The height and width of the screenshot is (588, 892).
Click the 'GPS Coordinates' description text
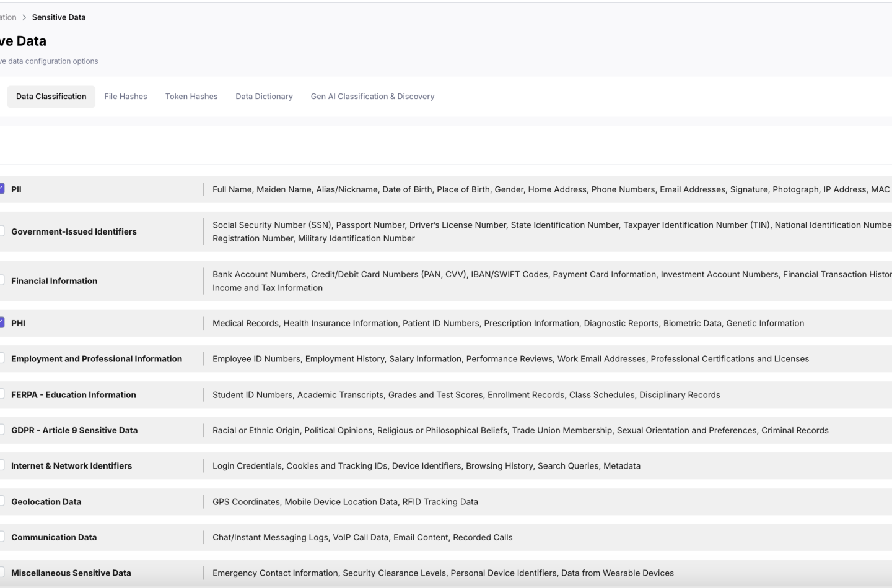click(345, 502)
